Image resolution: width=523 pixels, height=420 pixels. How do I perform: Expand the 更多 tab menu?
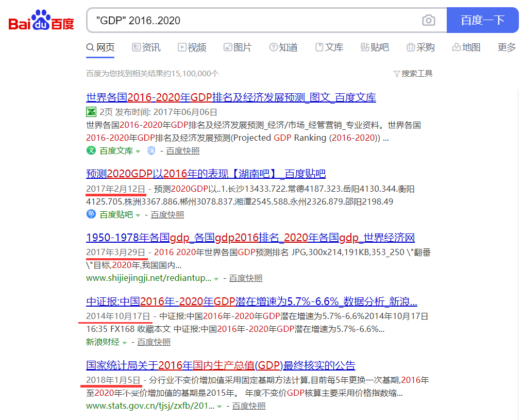[x=507, y=47]
